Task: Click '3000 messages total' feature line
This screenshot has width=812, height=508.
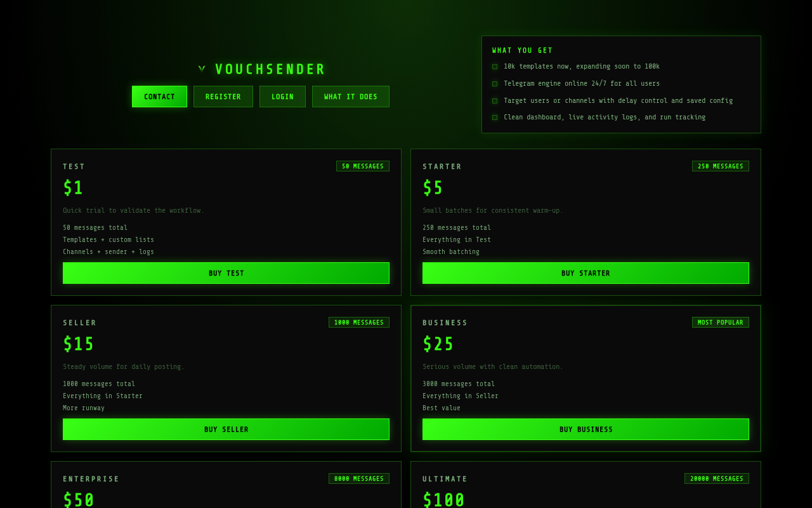Action: (x=459, y=384)
